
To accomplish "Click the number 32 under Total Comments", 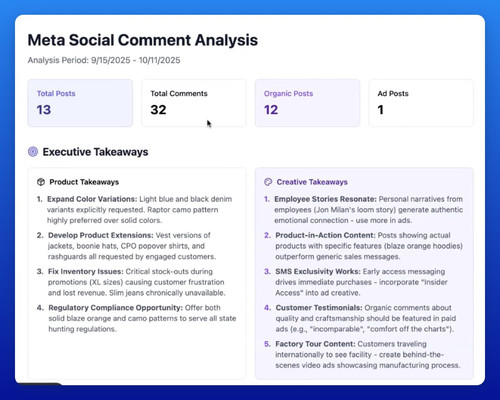I will point(158,110).
